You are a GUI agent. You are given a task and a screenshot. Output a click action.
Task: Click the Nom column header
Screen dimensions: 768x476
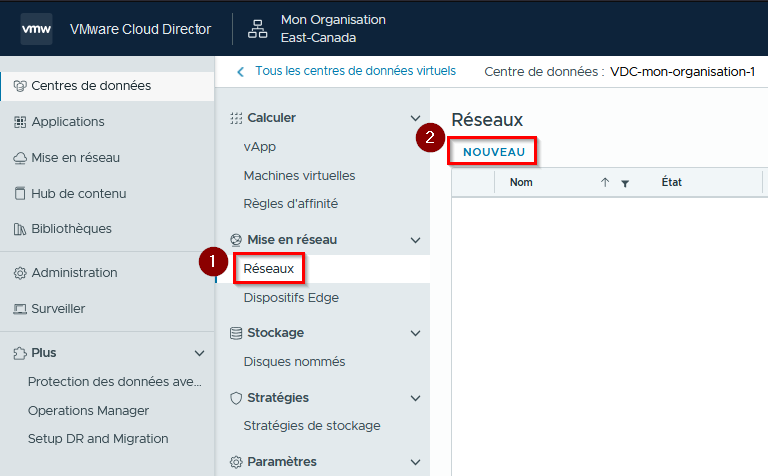pyautogui.click(x=521, y=182)
